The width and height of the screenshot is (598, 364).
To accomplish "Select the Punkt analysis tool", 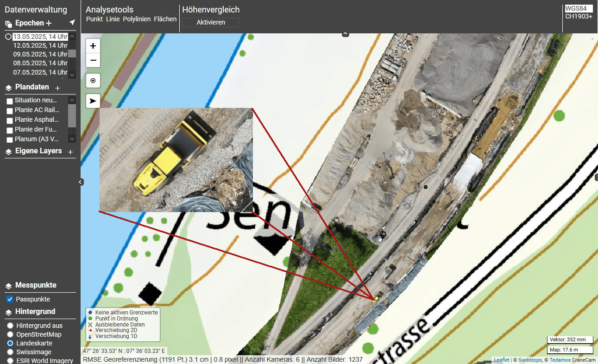I will (94, 19).
